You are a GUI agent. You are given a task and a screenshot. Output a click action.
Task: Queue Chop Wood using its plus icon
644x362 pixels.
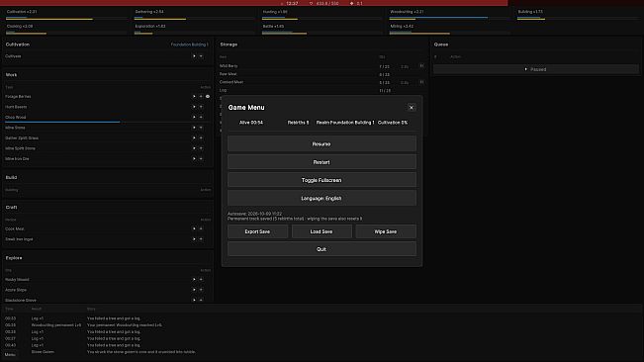point(201,118)
